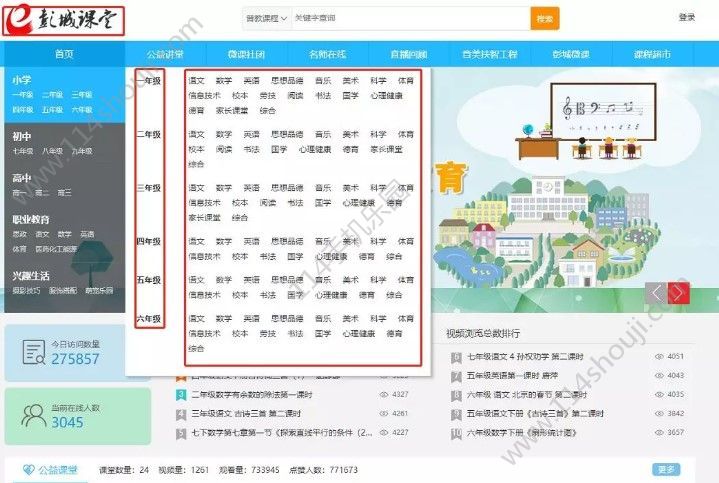Click the 视频浏览总数排行 heading

(483, 333)
